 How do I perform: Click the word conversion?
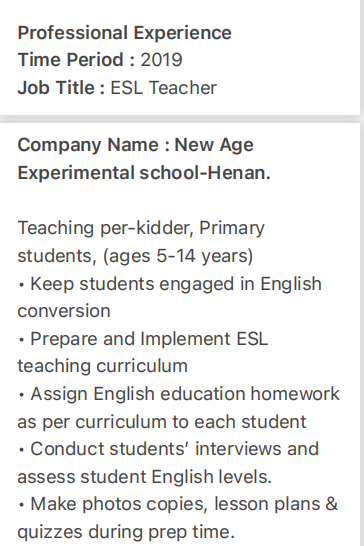coord(64,311)
